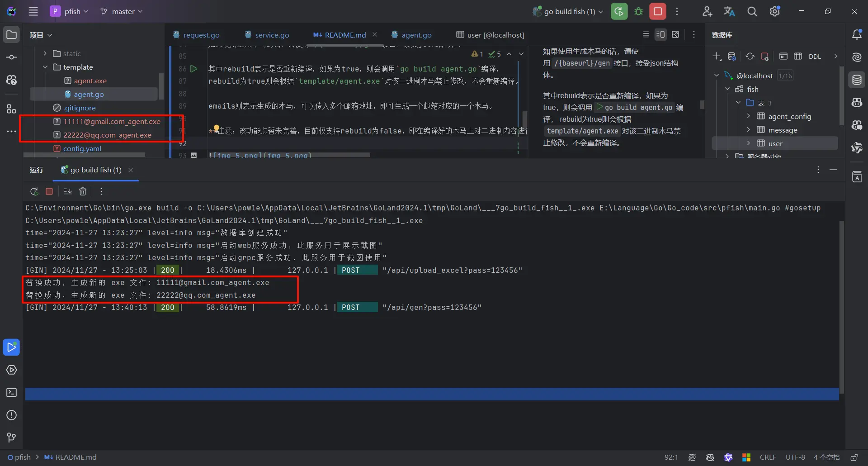Open the run toolbar's more actions menu
This screenshot has width=868, height=466.
tap(677, 11)
